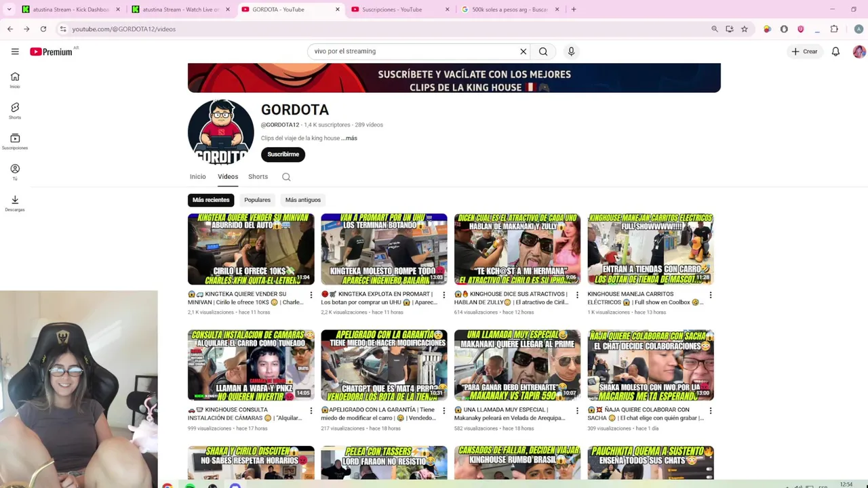
Task: Open the GORDOTA channel avatar image
Action: coord(221,132)
